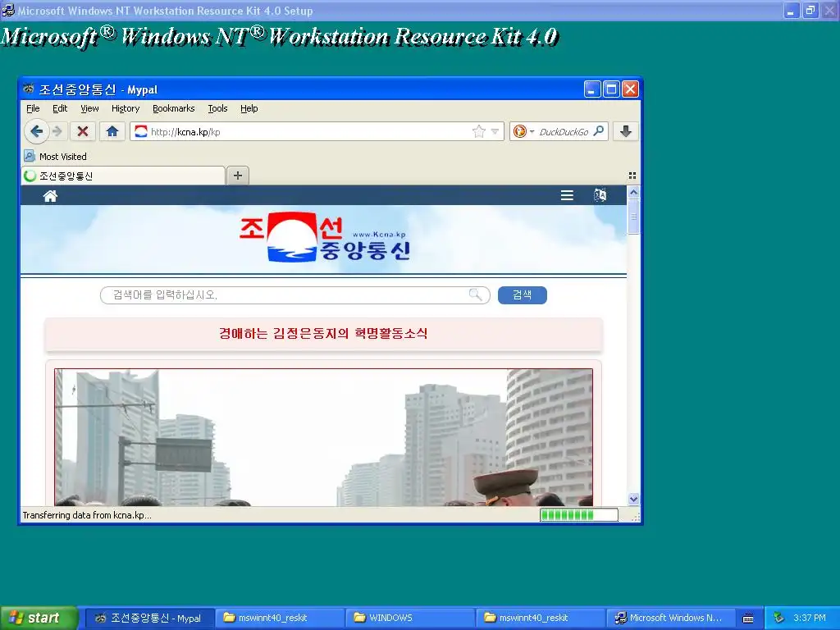The height and width of the screenshot is (630, 840).
Task: Click the status text Transferring data from kcna.kp
Action: tap(87, 515)
